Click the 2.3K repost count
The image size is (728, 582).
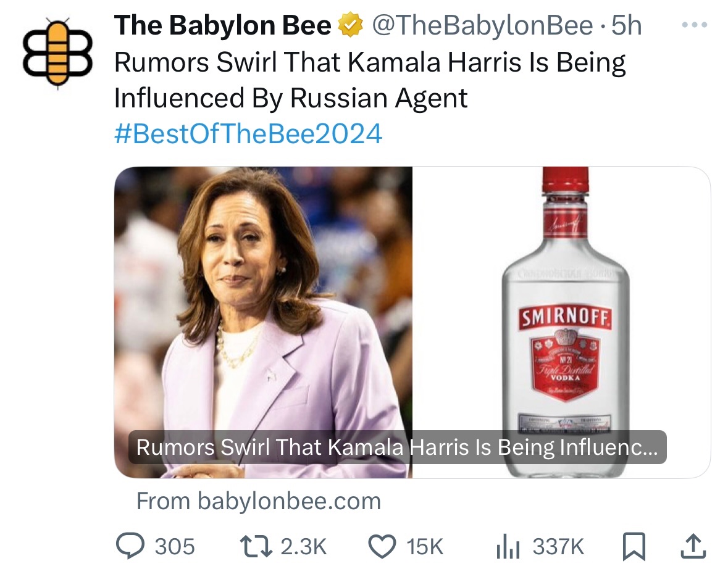pyautogui.click(x=303, y=546)
